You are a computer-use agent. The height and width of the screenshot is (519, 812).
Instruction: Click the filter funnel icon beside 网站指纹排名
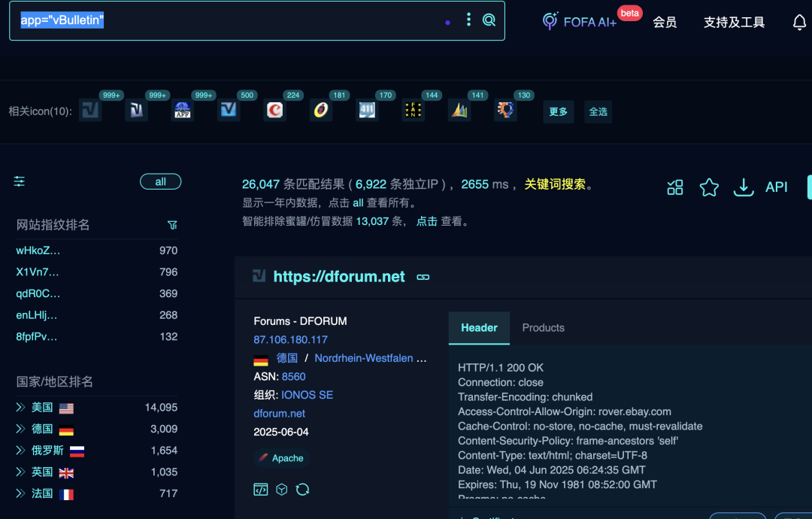tap(172, 225)
